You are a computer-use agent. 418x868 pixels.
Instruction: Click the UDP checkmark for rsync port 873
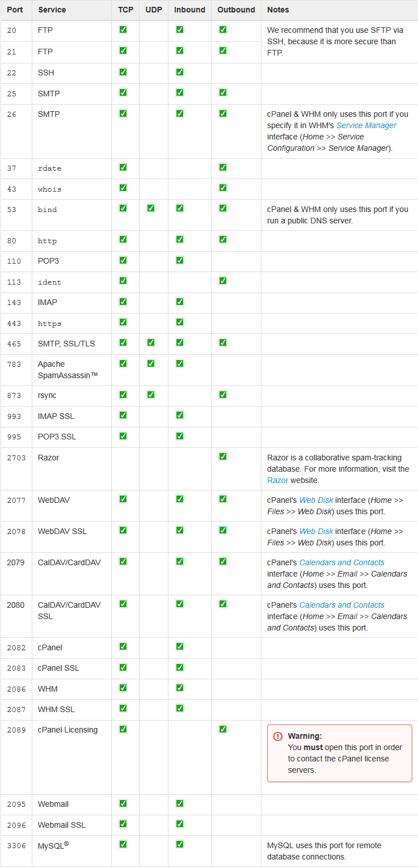(x=150, y=394)
